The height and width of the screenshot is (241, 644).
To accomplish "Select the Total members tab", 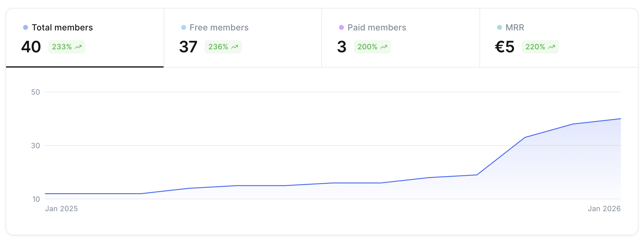I will click(85, 38).
